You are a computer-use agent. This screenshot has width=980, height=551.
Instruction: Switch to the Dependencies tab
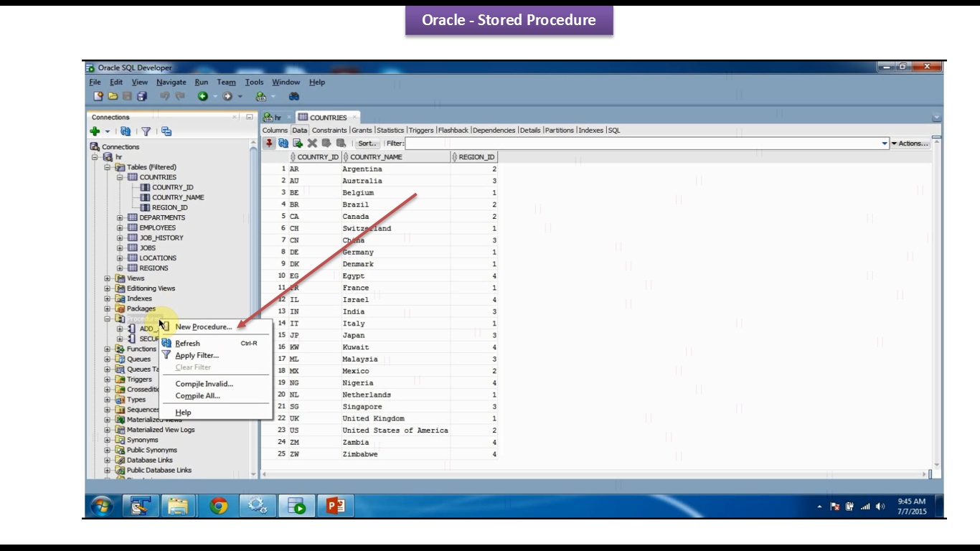(494, 130)
